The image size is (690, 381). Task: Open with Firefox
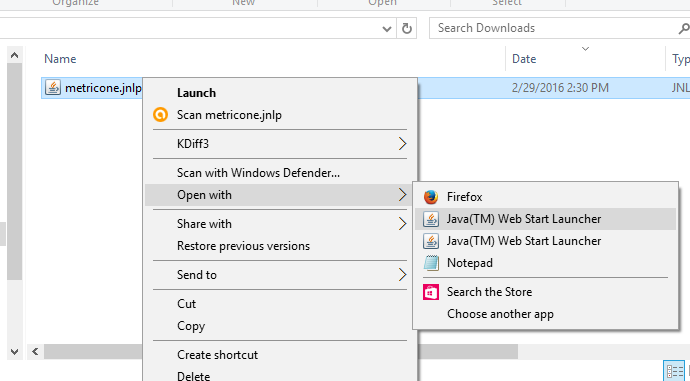(545, 197)
